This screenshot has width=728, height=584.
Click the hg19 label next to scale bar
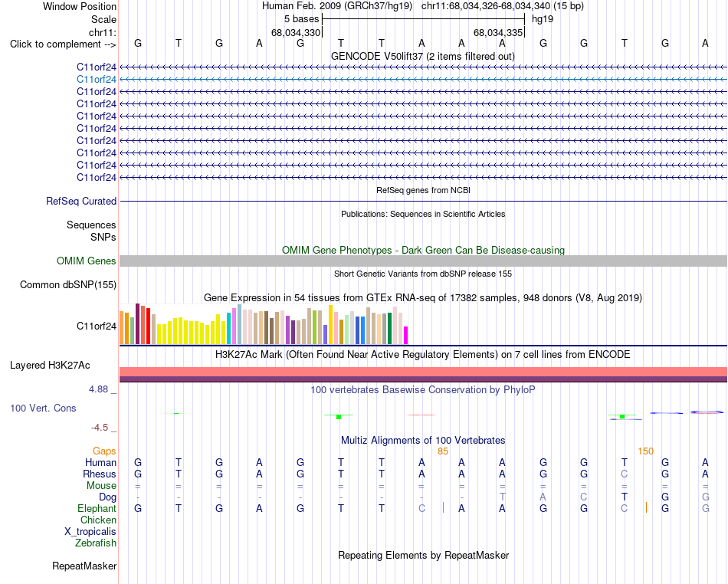(543, 19)
